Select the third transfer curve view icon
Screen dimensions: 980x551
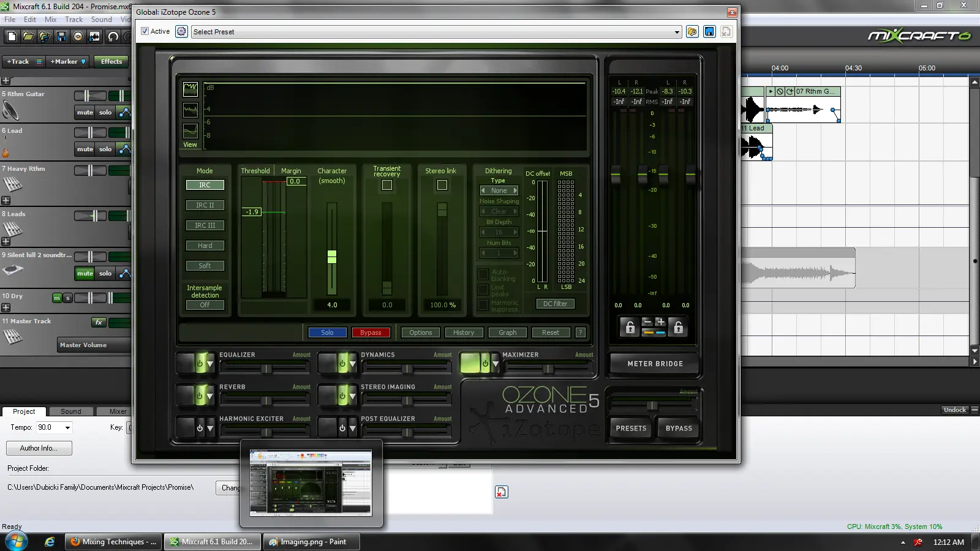click(190, 131)
